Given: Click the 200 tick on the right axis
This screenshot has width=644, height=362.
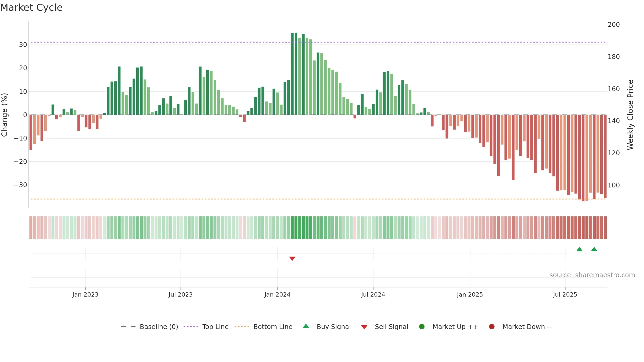Looking at the screenshot, I should click(614, 25).
